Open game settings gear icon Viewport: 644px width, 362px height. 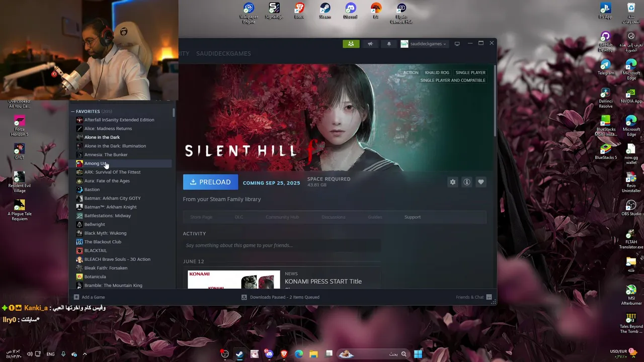tap(452, 182)
